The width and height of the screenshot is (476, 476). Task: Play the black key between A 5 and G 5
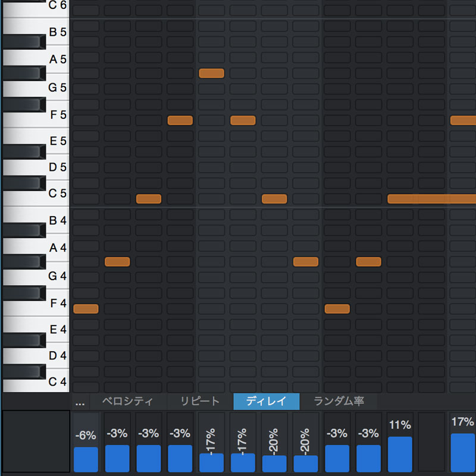[24, 73]
